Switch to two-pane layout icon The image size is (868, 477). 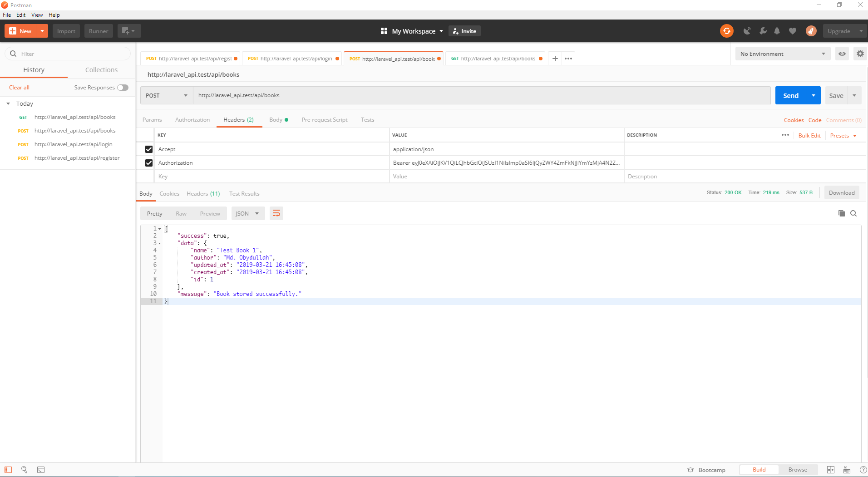830,470
